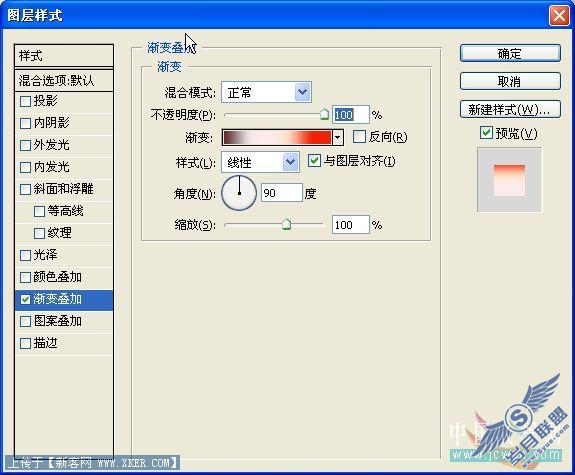Select the 光泽 list entry
Image resolution: width=575 pixels, height=475 pixels.
pyautogui.click(x=64, y=255)
